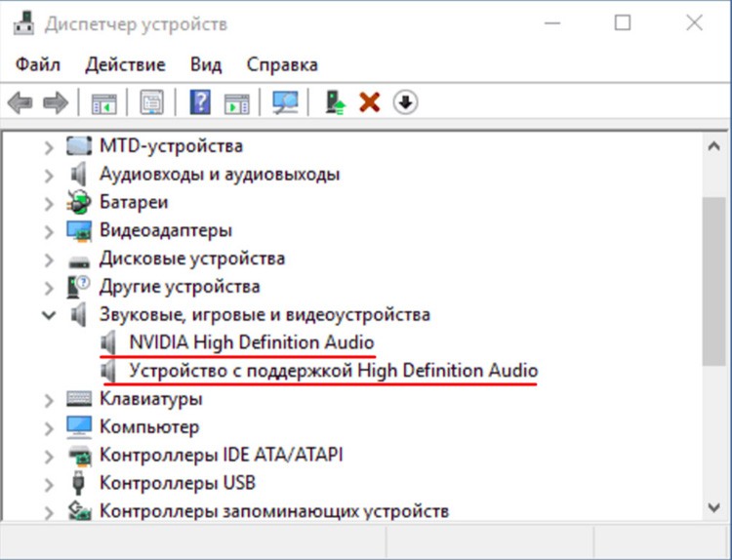
Task: Open the Help question-mark toolbar icon
Action: coord(200,102)
